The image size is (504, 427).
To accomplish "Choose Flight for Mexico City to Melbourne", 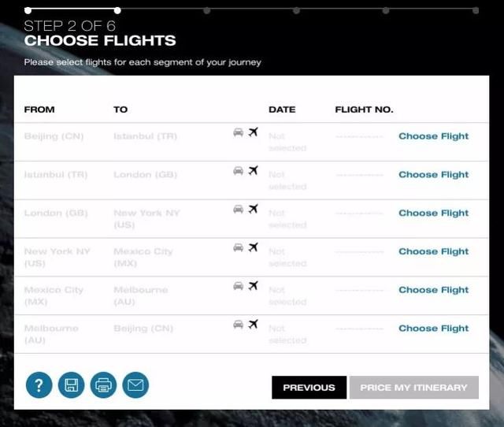I will (434, 290).
